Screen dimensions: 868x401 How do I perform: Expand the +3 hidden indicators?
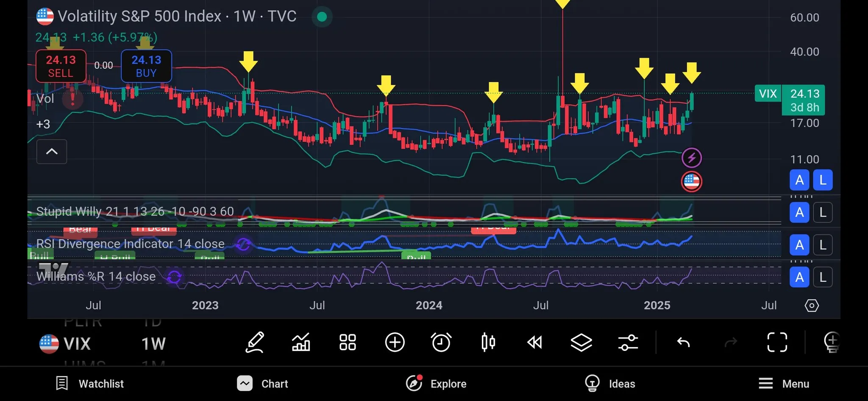pos(43,124)
